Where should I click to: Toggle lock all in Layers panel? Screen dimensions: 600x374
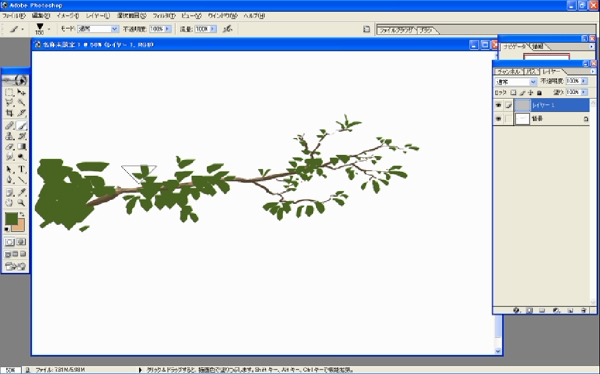[539, 93]
